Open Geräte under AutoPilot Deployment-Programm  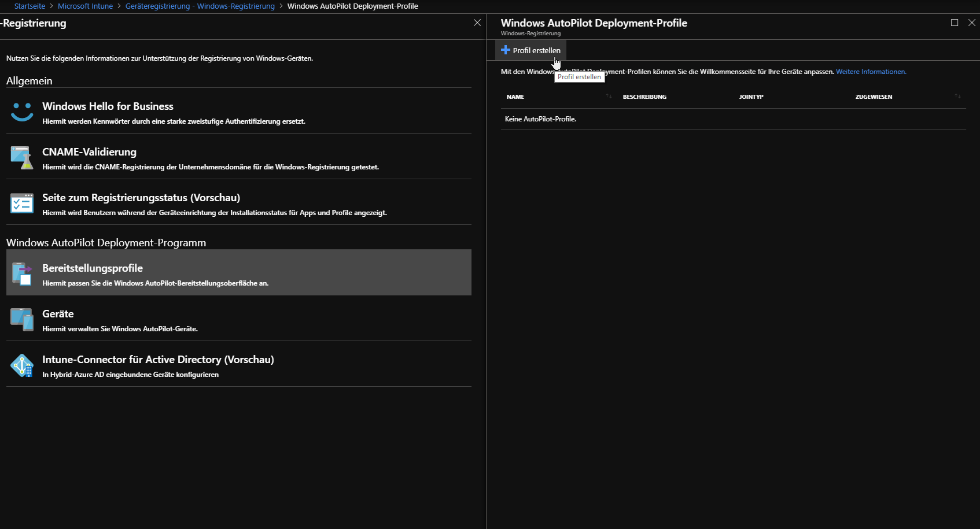tap(239, 319)
